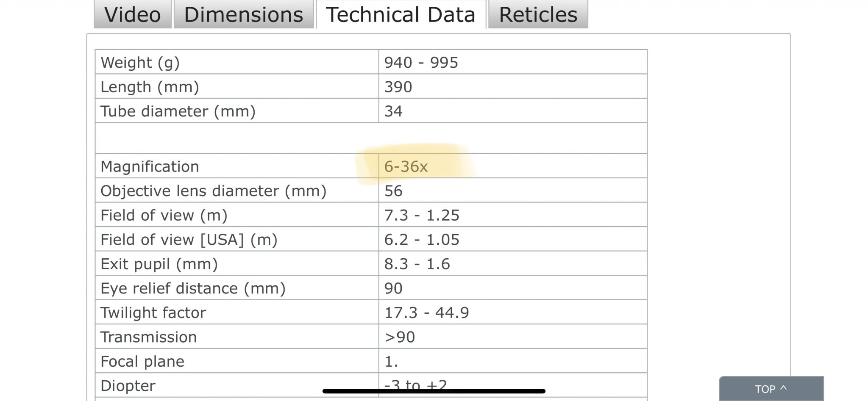Viewport: 868px width, 401px height.
Task: Click the 7.3 - 1.25 field of view value
Action: [422, 215]
